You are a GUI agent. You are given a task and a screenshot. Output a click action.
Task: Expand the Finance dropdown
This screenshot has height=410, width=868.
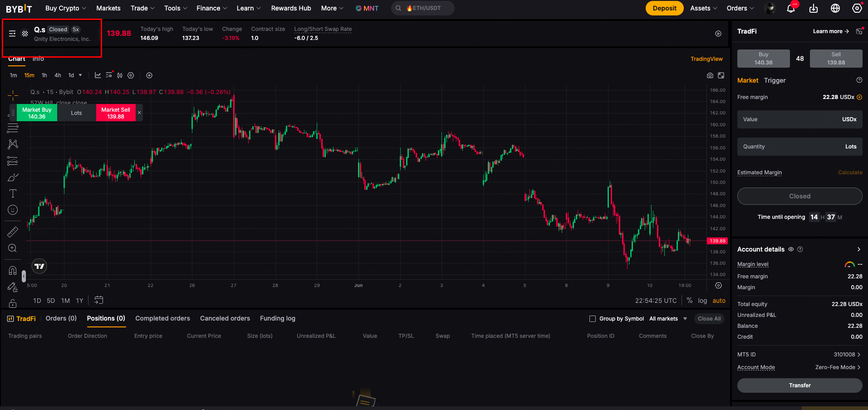(x=212, y=8)
